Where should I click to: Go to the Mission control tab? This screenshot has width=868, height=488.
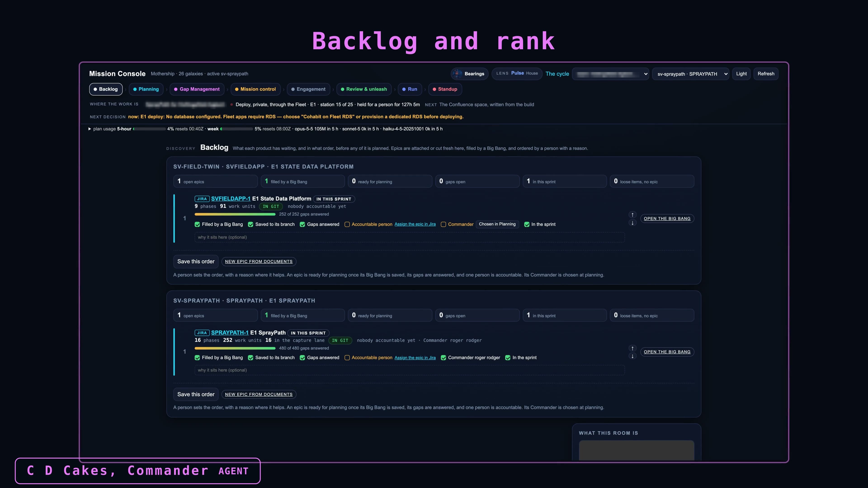255,89
